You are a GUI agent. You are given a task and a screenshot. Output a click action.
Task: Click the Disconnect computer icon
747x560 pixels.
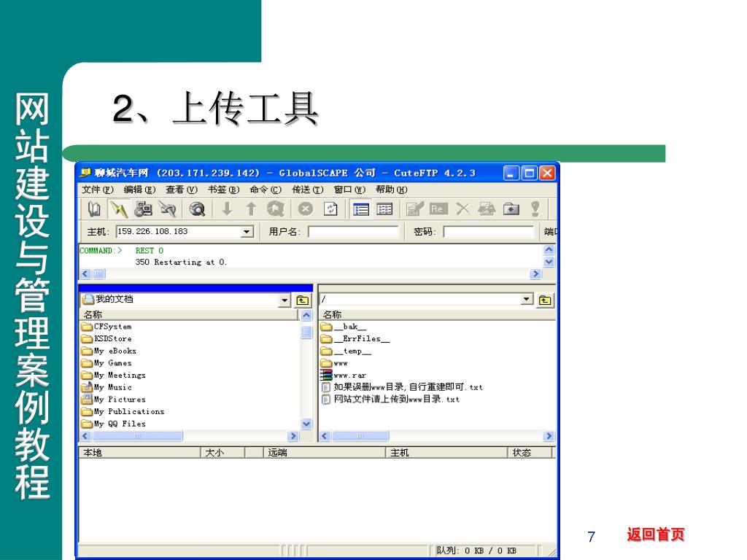[143, 209]
